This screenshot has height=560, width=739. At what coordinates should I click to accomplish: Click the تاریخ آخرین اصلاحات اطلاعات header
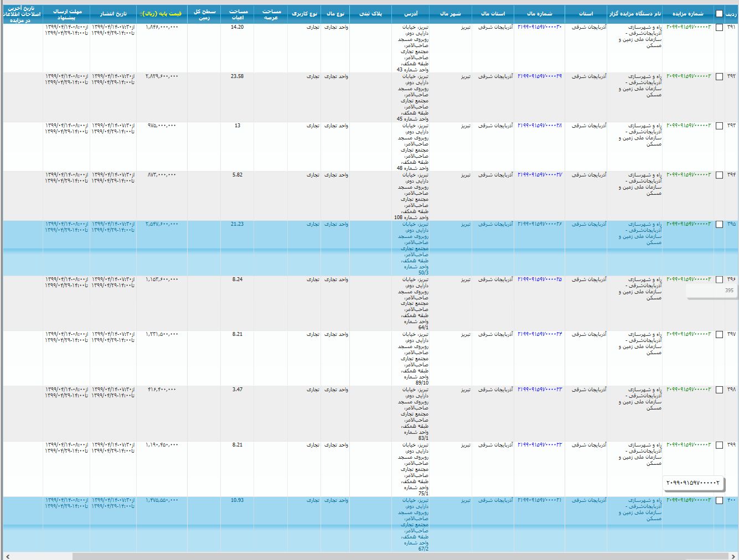point(23,14)
